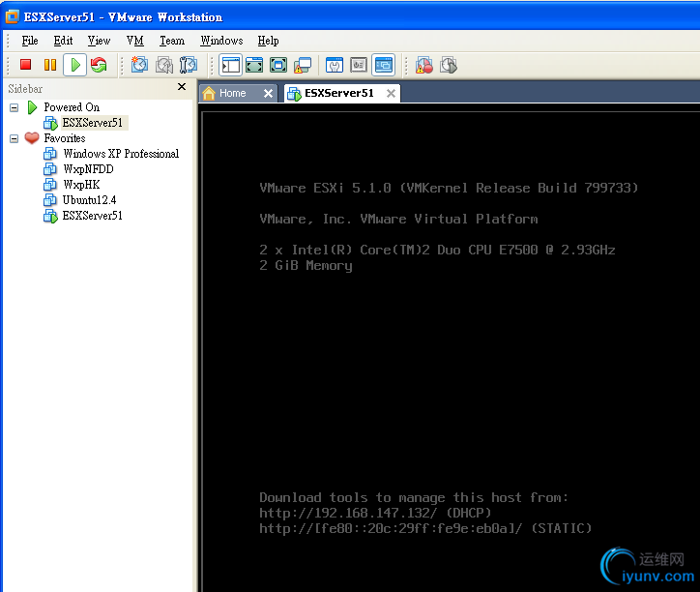Click the console view toolbar icon
Screen dimensions: 700x592
pyautogui.click(x=384, y=65)
